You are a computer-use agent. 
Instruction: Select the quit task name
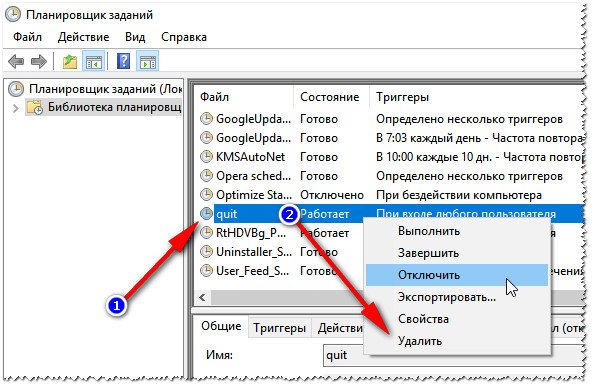227,214
